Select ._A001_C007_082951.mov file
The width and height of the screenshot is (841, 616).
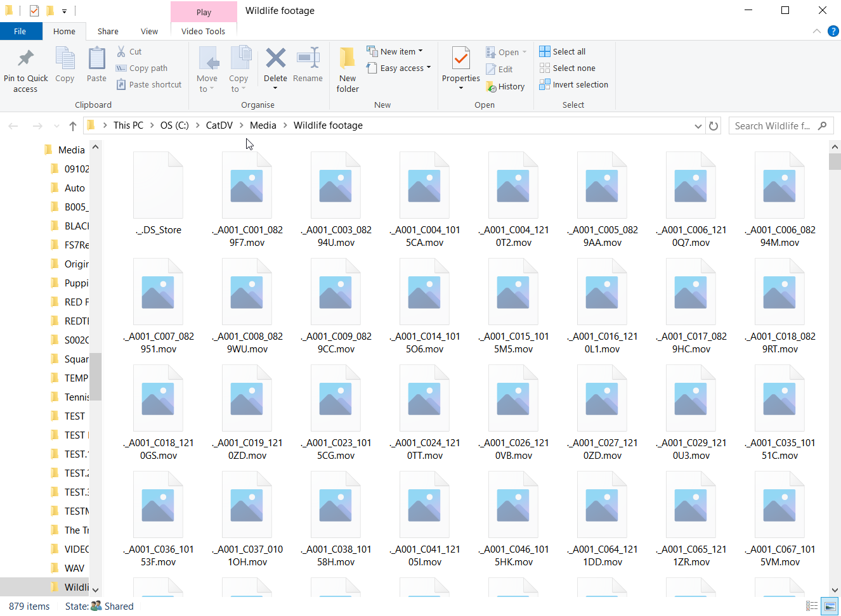point(159,307)
